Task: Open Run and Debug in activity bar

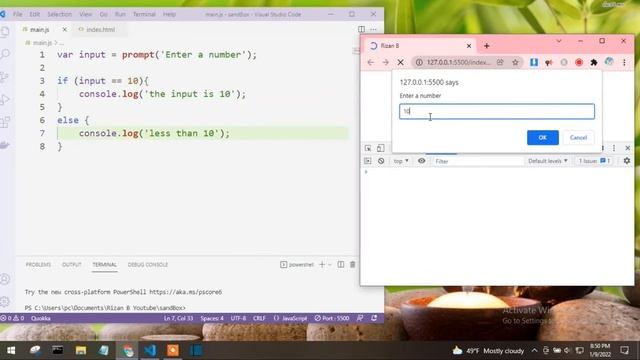Action: pyautogui.click(x=5, y=99)
